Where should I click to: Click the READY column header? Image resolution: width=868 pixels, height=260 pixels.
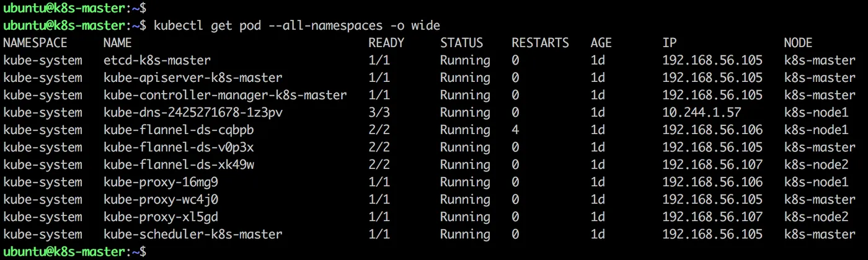tap(386, 43)
